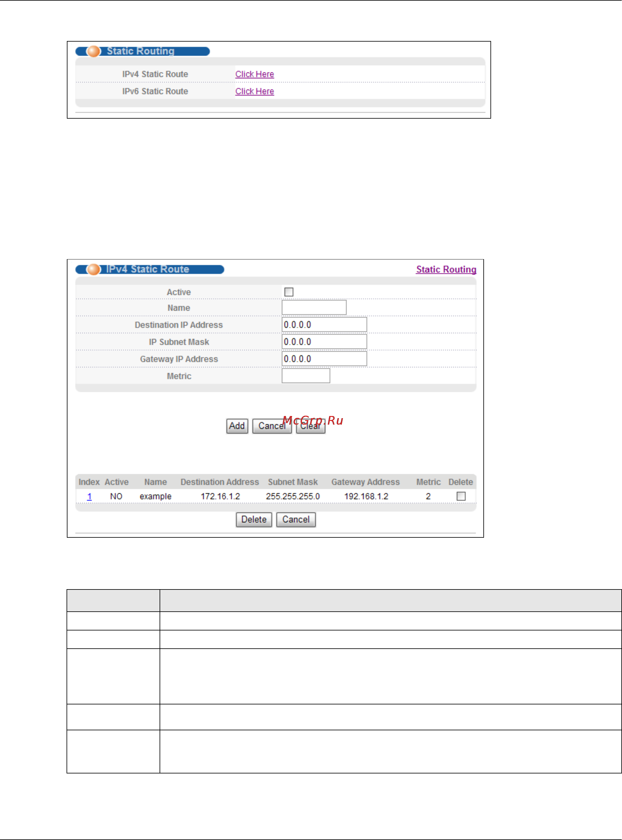Viewport: 622px width, 840px height.
Task: Select the metric value 2 in table
Action: [x=428, y=496]
